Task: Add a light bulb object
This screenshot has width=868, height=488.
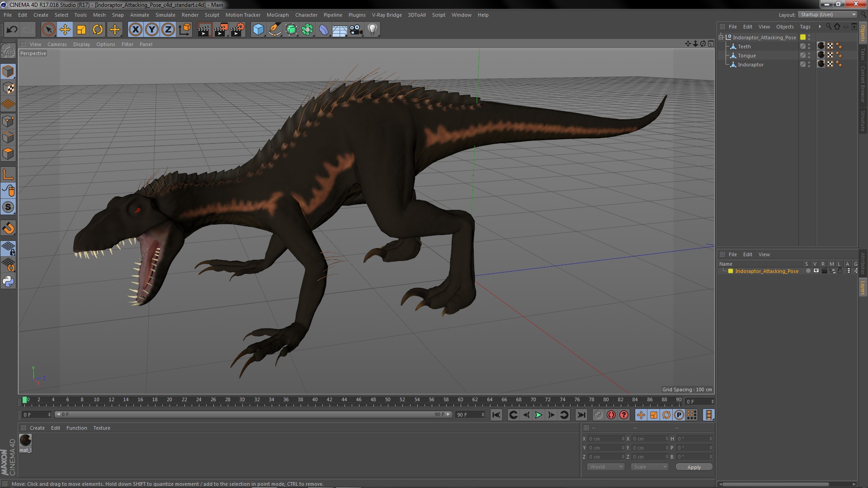Action: [x=373, y=30]
